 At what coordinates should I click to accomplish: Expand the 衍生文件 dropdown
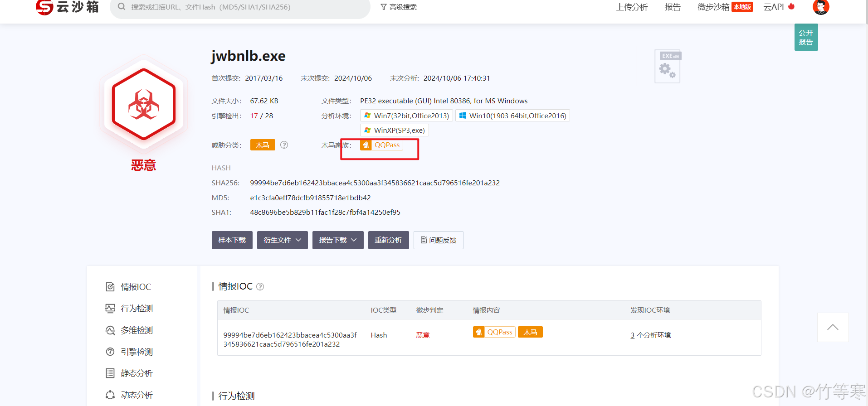282,240
